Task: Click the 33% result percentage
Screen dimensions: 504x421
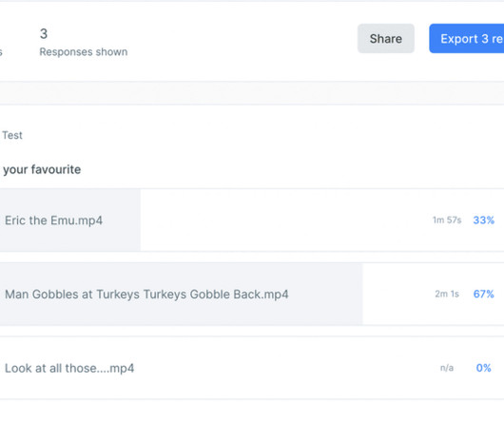Action: coord(483,220)
